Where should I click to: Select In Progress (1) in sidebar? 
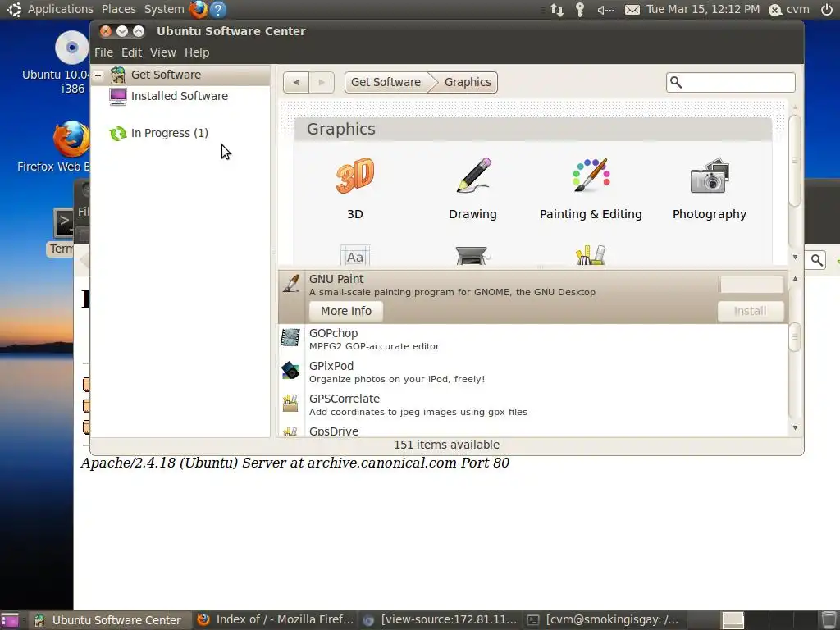tap(180, 134)
